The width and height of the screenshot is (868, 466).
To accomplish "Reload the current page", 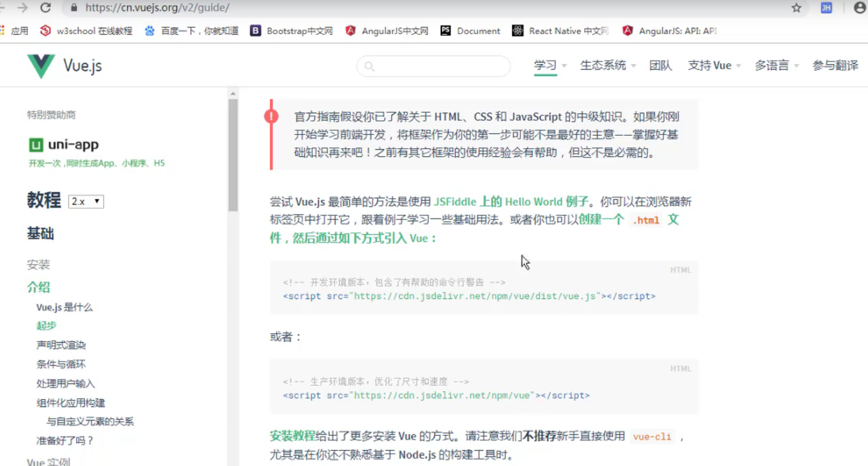I will pyautogui.click(x=47, y=8).
